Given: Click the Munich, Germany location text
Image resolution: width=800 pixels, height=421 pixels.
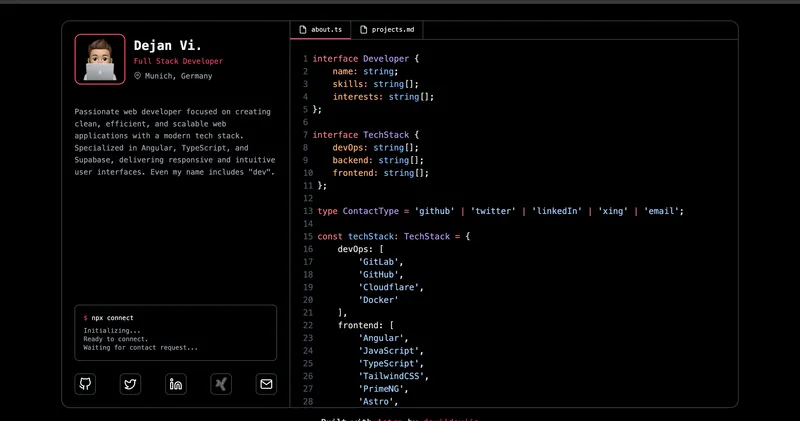Looking at the screenshot, I should pos(178,76).
